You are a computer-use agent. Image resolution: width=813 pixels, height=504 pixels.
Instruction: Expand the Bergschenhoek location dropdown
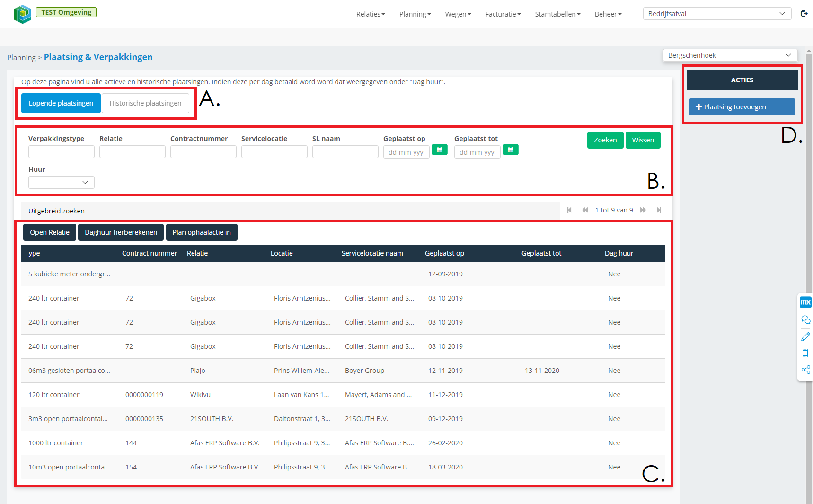(730, 55)
